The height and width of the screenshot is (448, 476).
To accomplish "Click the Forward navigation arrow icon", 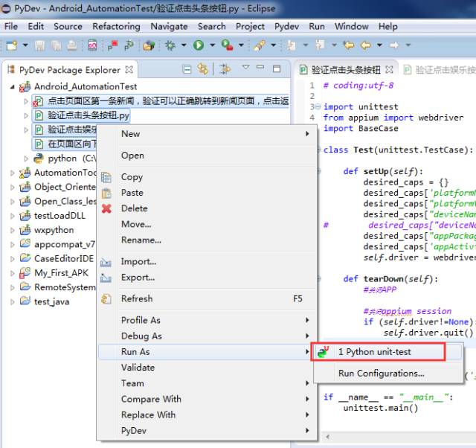I will (x=394, y=45).
